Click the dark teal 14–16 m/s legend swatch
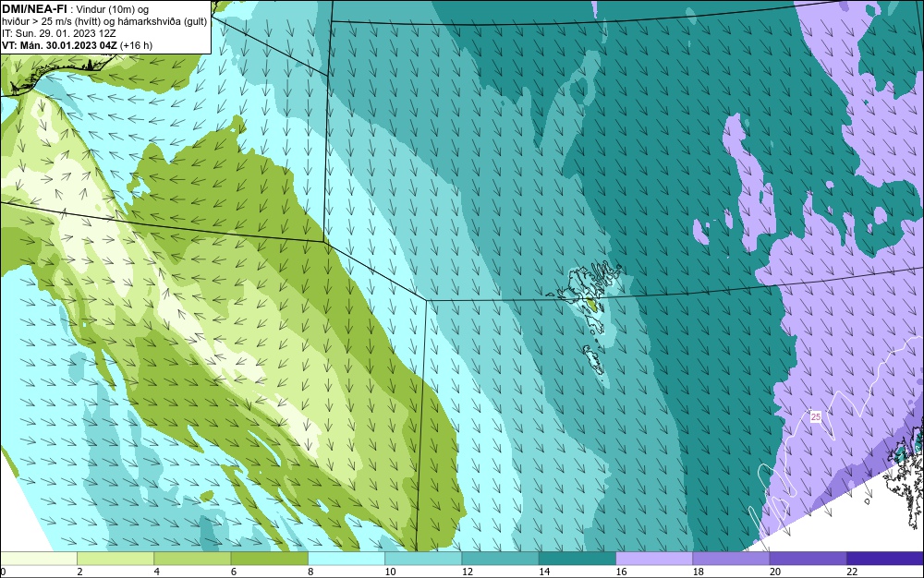 (x=577, y=559)
